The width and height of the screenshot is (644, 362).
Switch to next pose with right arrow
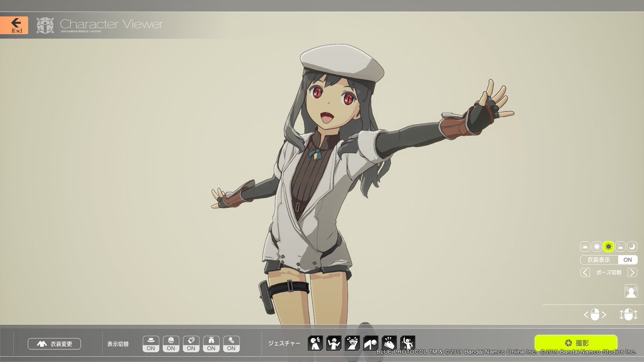pyautogui.click(x=632, y=272)
